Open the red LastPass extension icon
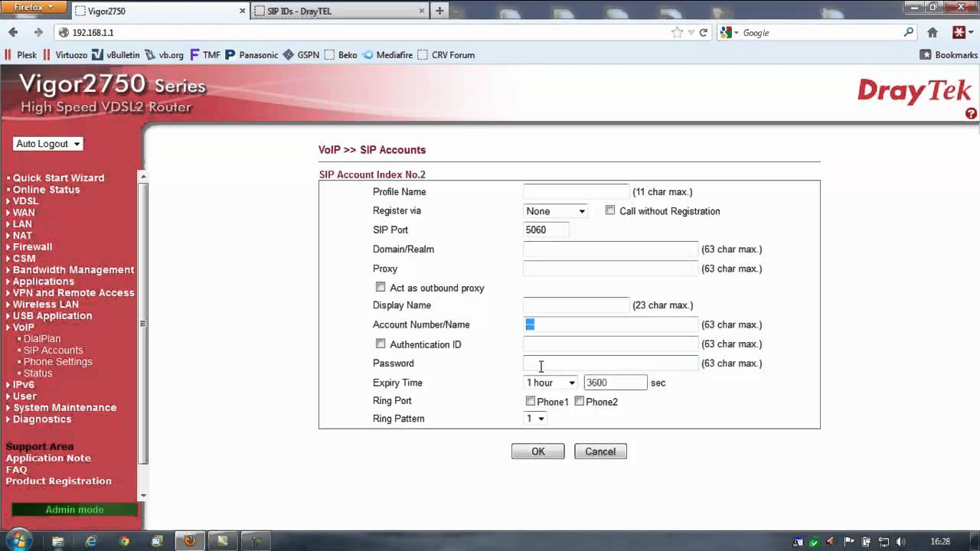The image size is (980, 551). 959,32
